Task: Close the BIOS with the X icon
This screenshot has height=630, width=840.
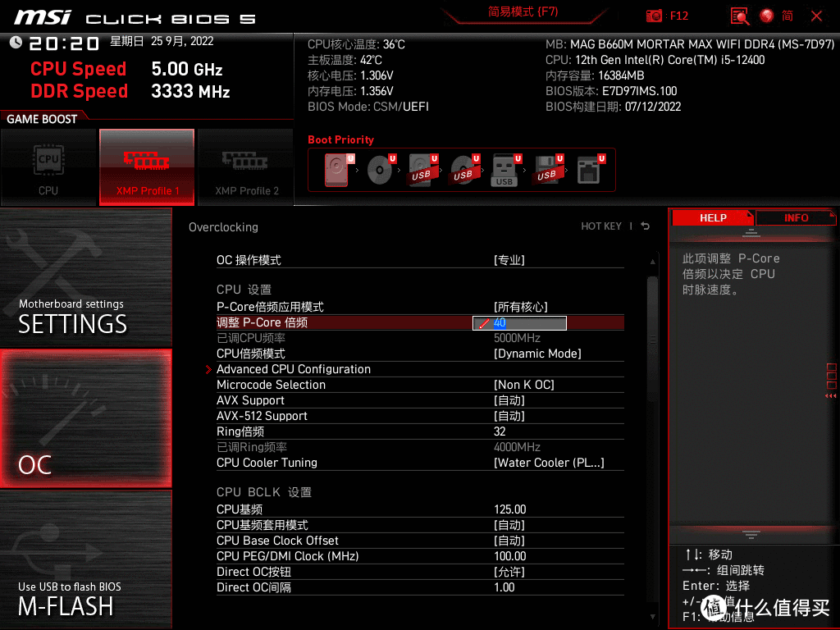Action: click(x=816, y=16)
